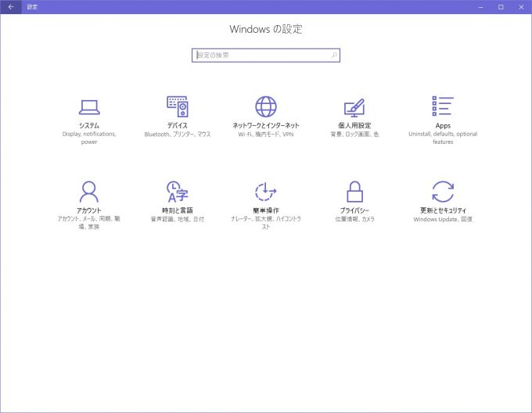532x413 pixels.
Task: Click the 簡単操作 label
Action: (x=266, y=210)
